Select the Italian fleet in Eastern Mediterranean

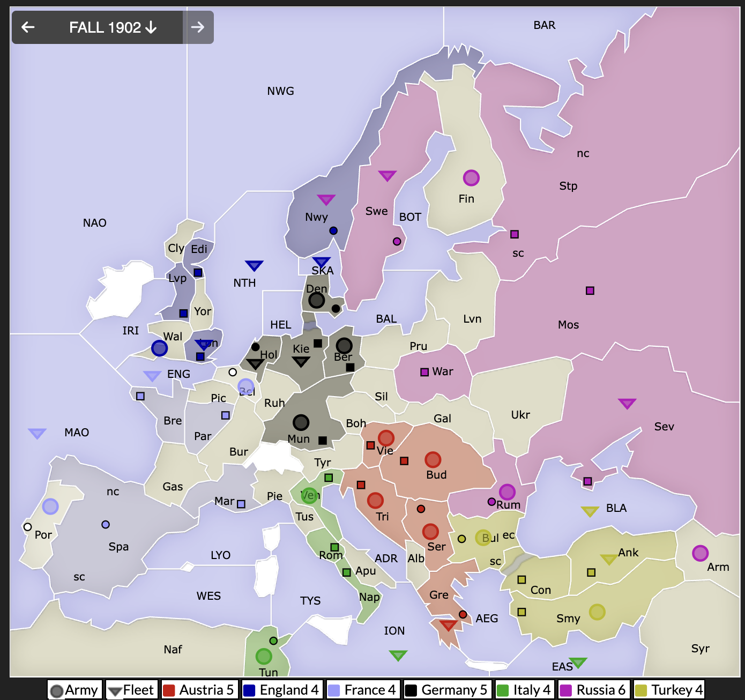pos(578,662)
